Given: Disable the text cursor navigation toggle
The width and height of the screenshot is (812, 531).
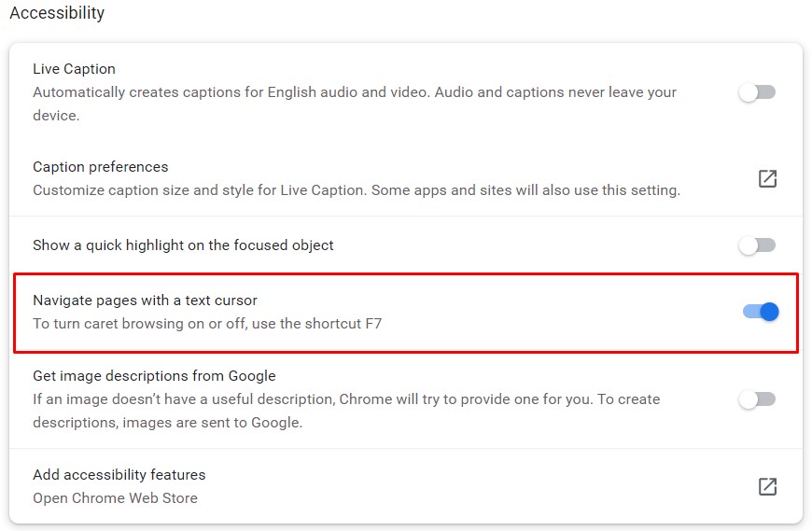Looking at the screenshot, I should click(x=760, y=313).
